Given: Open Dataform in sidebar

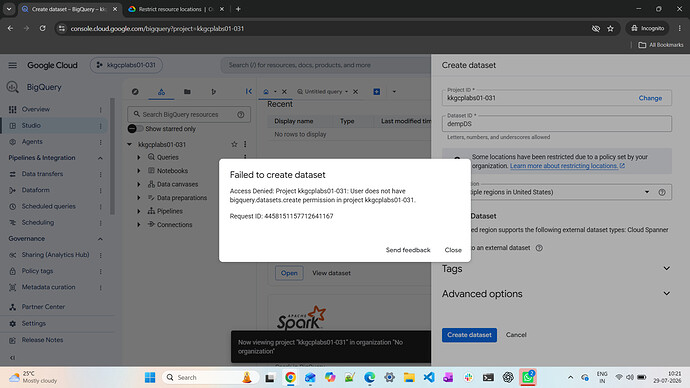Looking at the screenshot, I should (36, 190).
